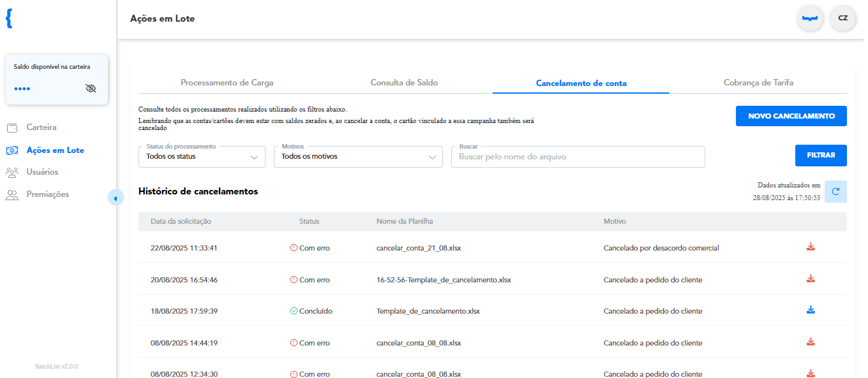Download file for 16-52-56-Template_de_cancelamento.xlsx row
Viewport: 868px width, 378px height.
811,279
